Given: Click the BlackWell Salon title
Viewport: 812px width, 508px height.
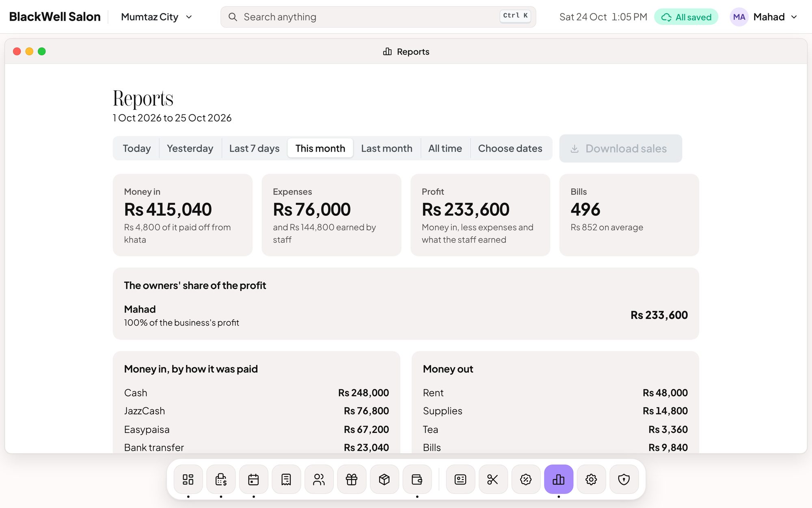Looking at the screenshot, I should click(x=55, y=17).
